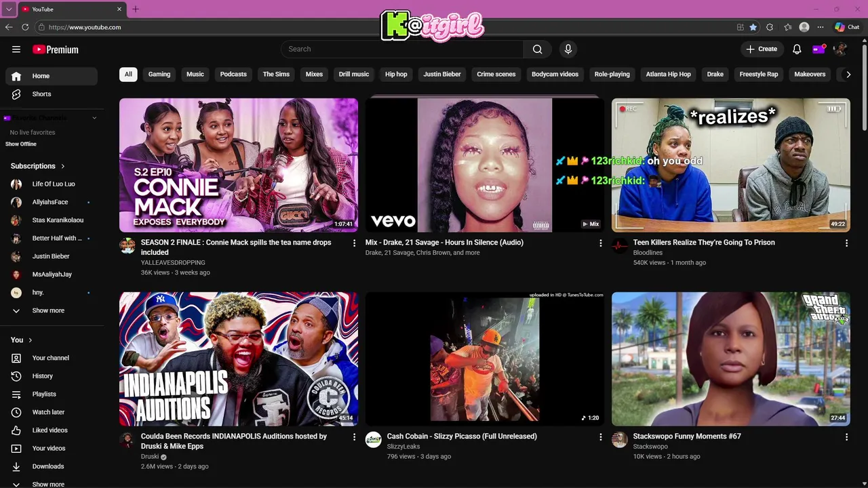Reload page with browser refresh
This screenshot has width=868, height=488.
[x=25, y=27]
